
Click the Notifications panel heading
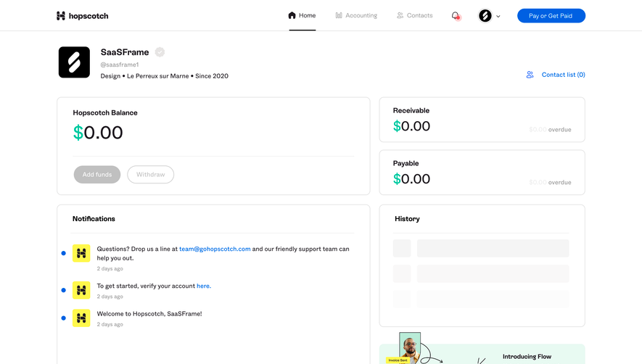coord(94,219)
